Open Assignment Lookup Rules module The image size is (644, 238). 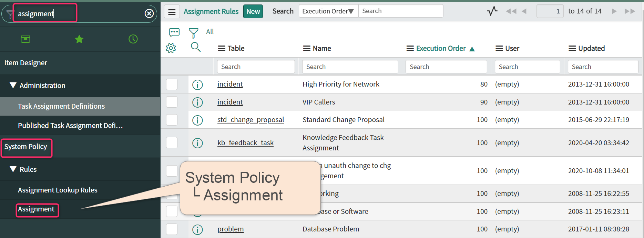click(58, 190)
